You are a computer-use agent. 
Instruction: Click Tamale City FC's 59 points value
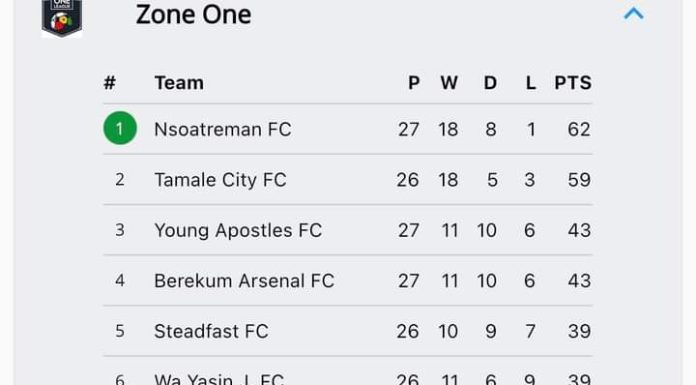coord(579,180)
